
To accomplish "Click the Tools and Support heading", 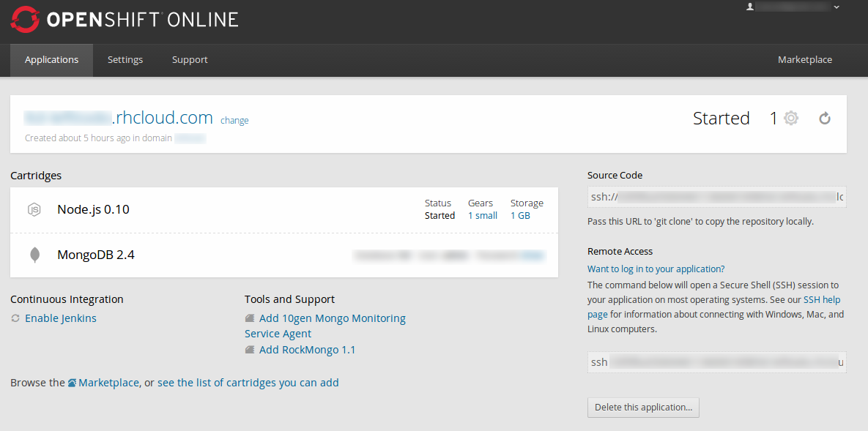I will 289,299.
